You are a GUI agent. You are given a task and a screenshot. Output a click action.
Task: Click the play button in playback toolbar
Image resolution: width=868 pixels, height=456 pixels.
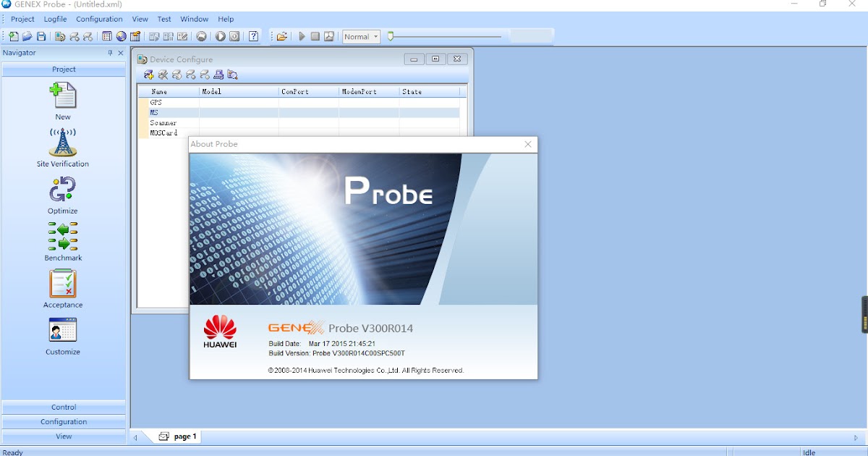tap(302, 36)
